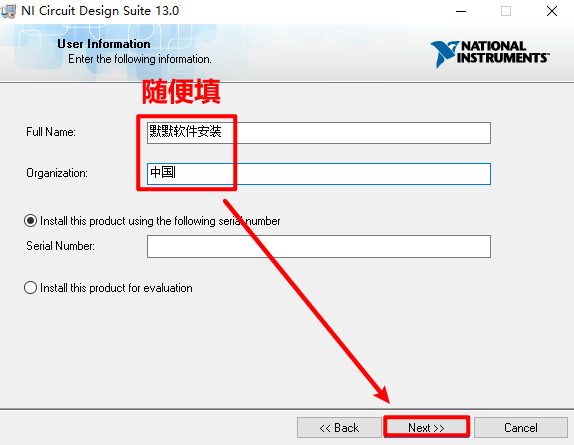The image size is (574, 445).
Task: Cancel the installation
Action: (521, 427)
